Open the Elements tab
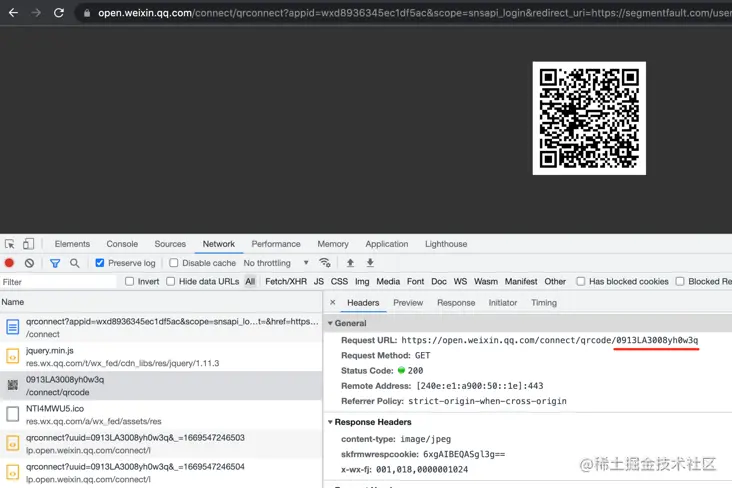The image size is (732, 488). coord(72,244)
